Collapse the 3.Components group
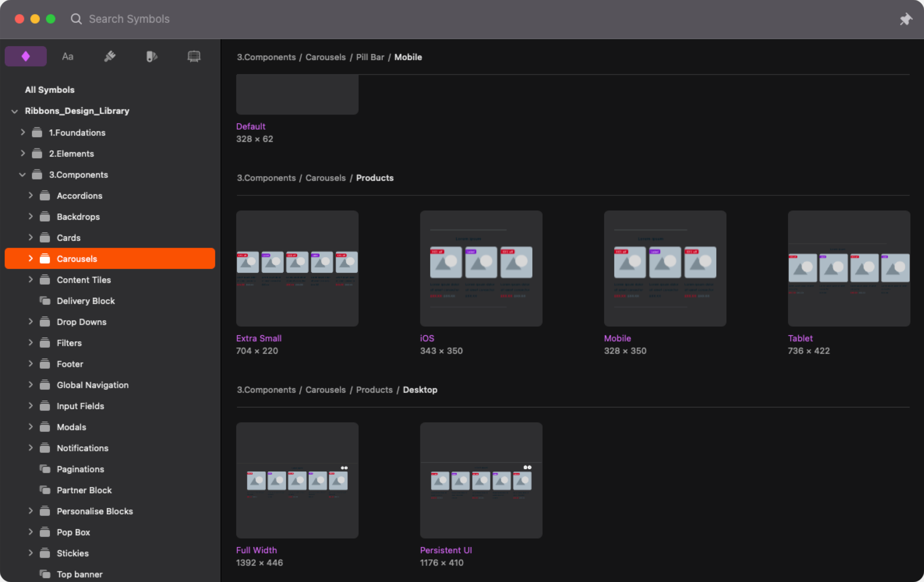The height and width of the screenshot is (582, 924). coord(23,174)
